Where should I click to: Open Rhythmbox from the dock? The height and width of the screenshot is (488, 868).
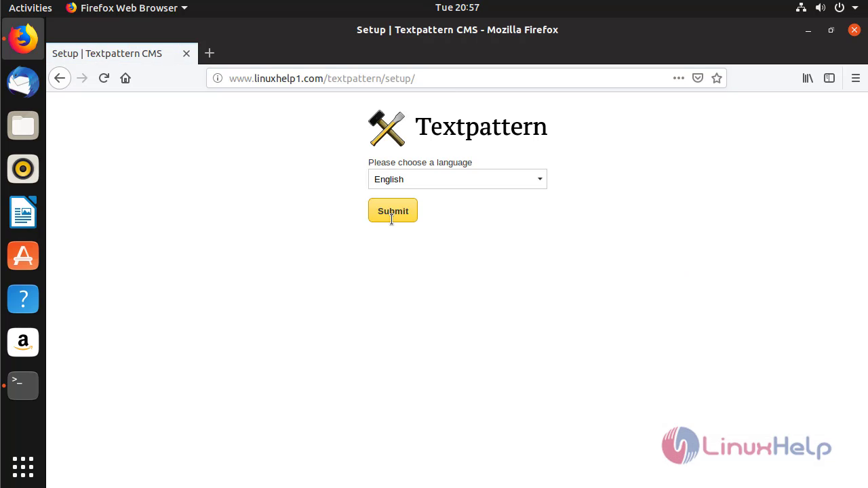tap(23, 169)
